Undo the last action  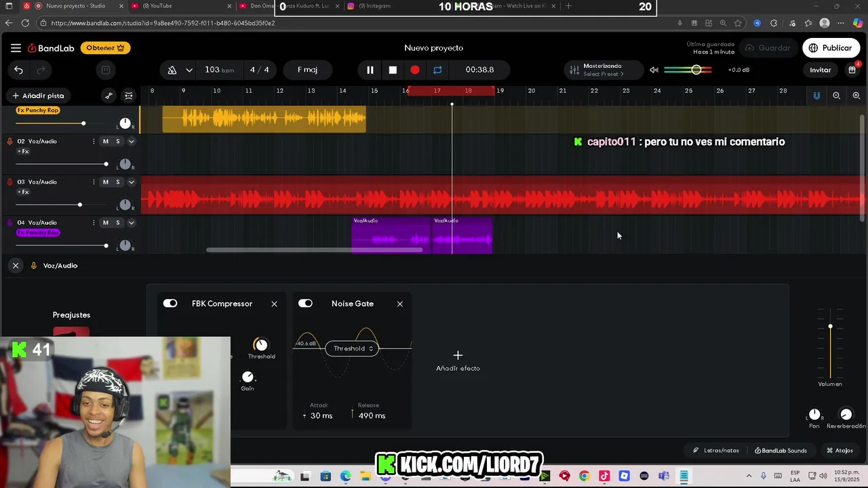[x=18, y=70]
